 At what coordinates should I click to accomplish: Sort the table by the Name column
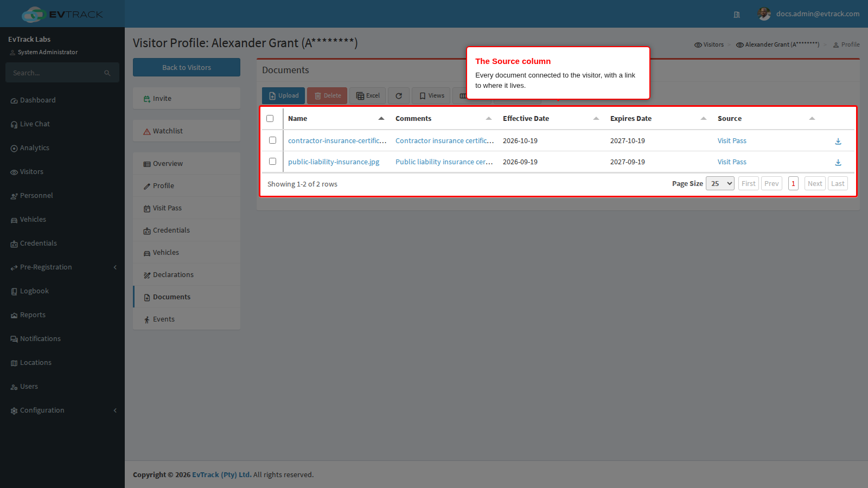tap(336, 119)
